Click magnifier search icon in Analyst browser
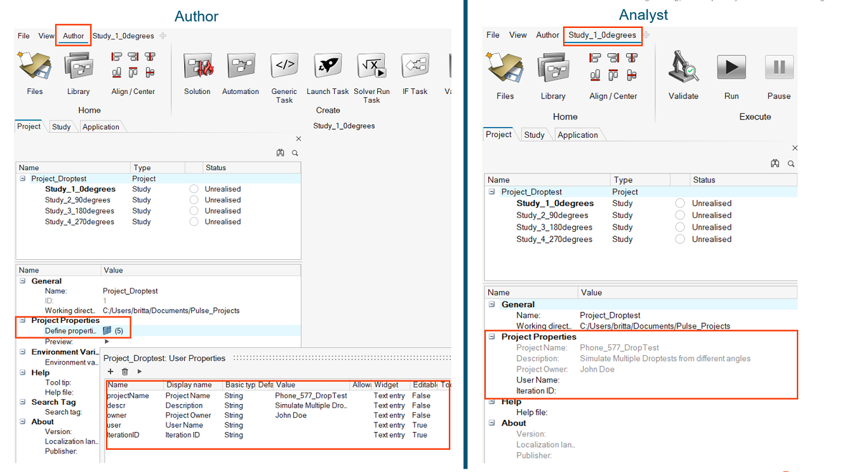This screenshot has height=472, width=868. tap(791, 163)
